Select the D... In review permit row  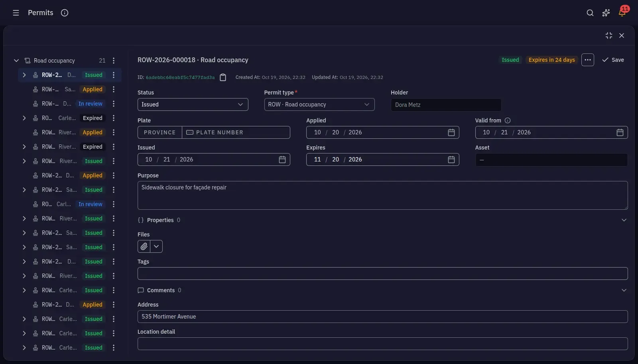coord(70,104)
